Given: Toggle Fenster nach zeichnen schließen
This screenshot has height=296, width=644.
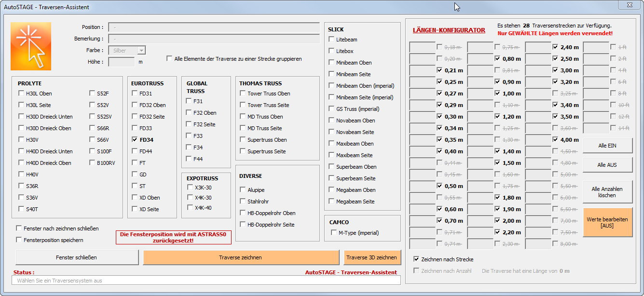Looking at the screenshot, I should coord(19,229).
